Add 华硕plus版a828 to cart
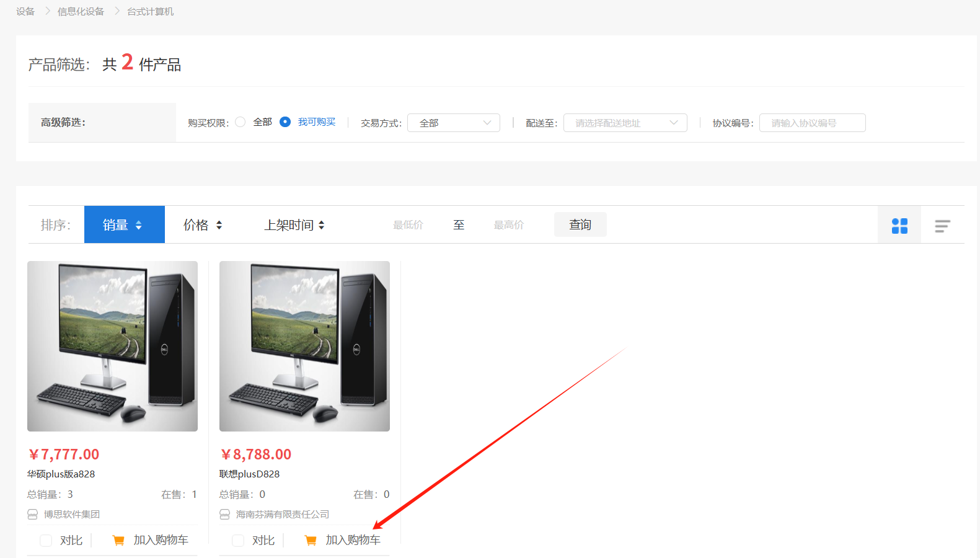 coord(151,541)
